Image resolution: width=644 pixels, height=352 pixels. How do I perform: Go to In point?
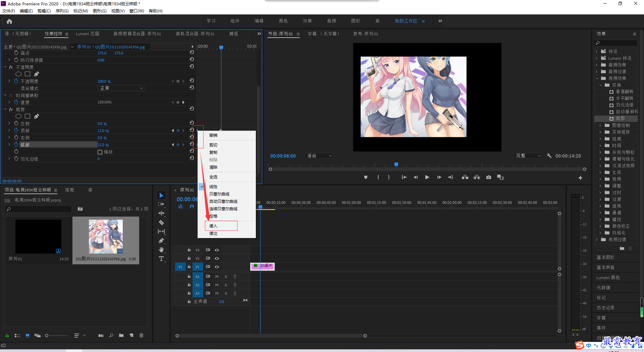click(x=404, y=177)
